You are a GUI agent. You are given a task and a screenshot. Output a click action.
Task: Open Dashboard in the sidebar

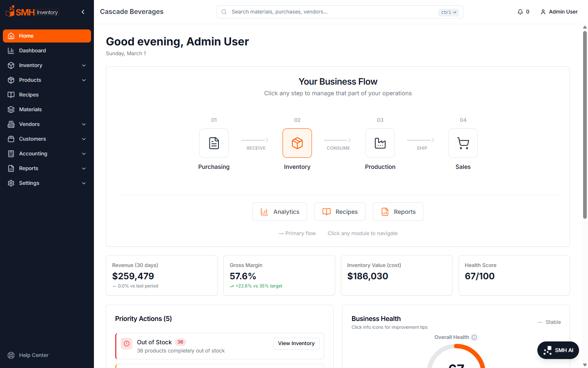(47, 51)
